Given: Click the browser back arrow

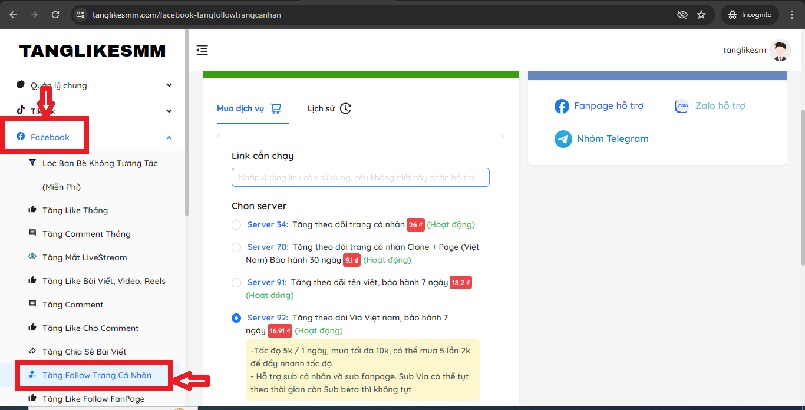Looking at the screenshot, I should [x=13, y=15].
